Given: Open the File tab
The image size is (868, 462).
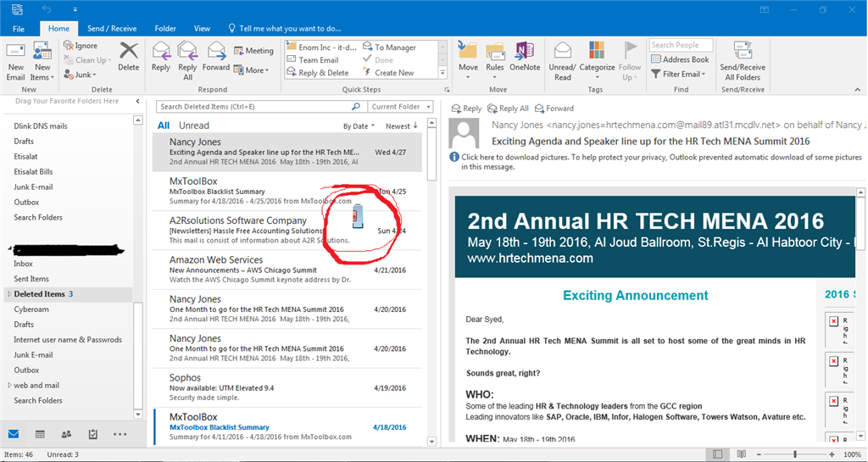Looking at the screenshot, I should click(x=19, y=29).
